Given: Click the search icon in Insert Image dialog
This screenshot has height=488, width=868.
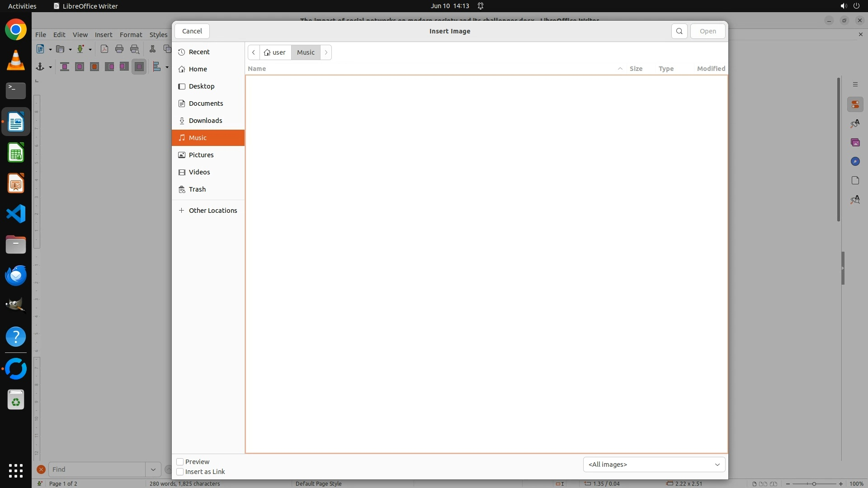Looking at the screenshot, I should coord(679,31).
